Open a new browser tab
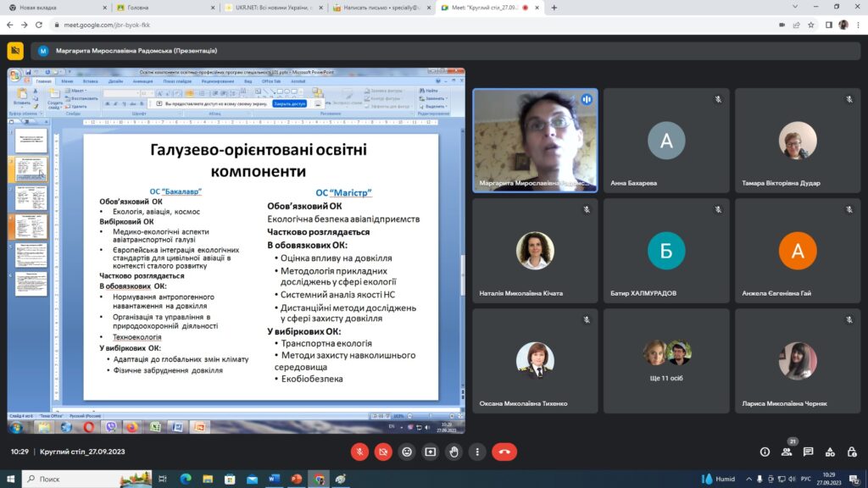 (554, 8)
